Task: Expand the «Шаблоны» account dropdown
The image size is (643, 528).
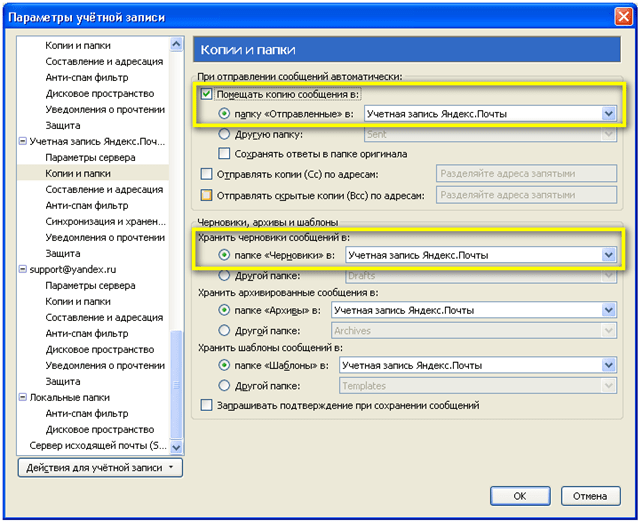Action: point(608,366)
